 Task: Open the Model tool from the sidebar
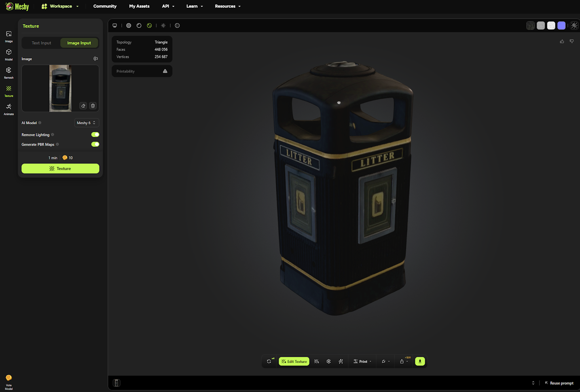(8, 54)
